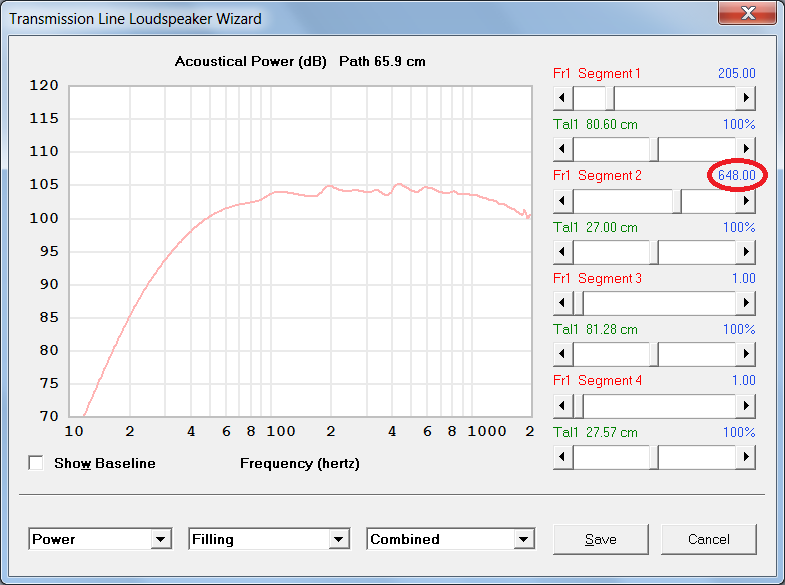The height and width of the screenshot is (585, 785).
Task: Click left arrow of Tal1 81.28 cm slider
Action: [563, 354]
